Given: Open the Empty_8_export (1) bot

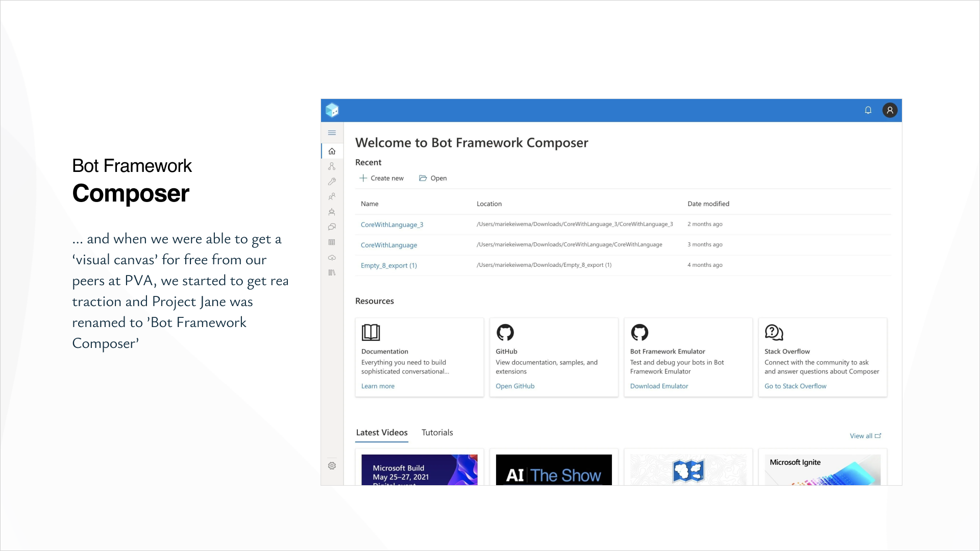Looking at the screenshot, I should point(389,265).
